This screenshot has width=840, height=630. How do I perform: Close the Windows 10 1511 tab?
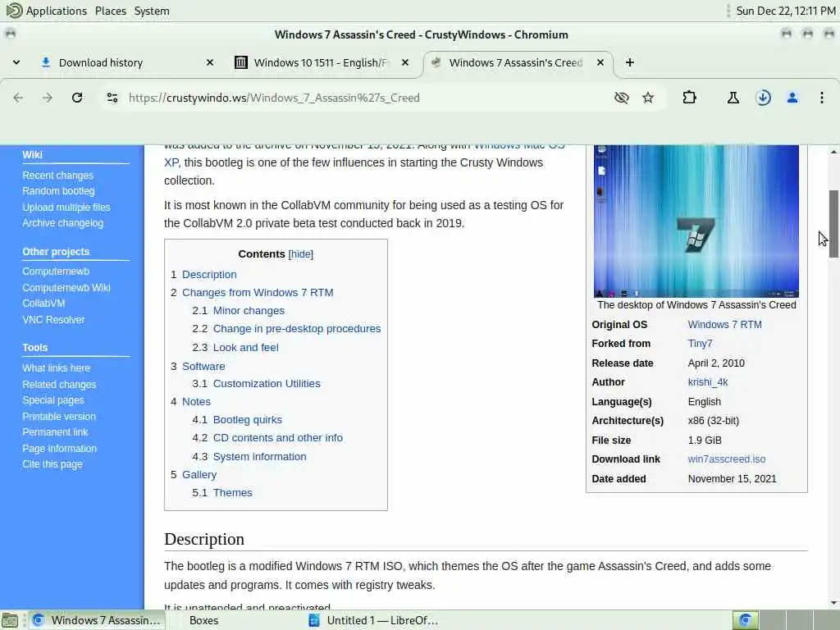point(405,62)
